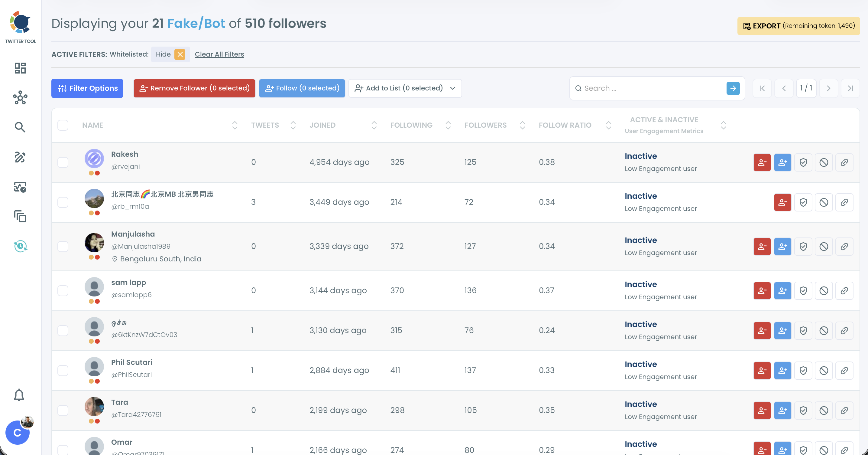Go to next page arrow
Image resolution: width=868 pixels, height=455 pixels.
828,88
